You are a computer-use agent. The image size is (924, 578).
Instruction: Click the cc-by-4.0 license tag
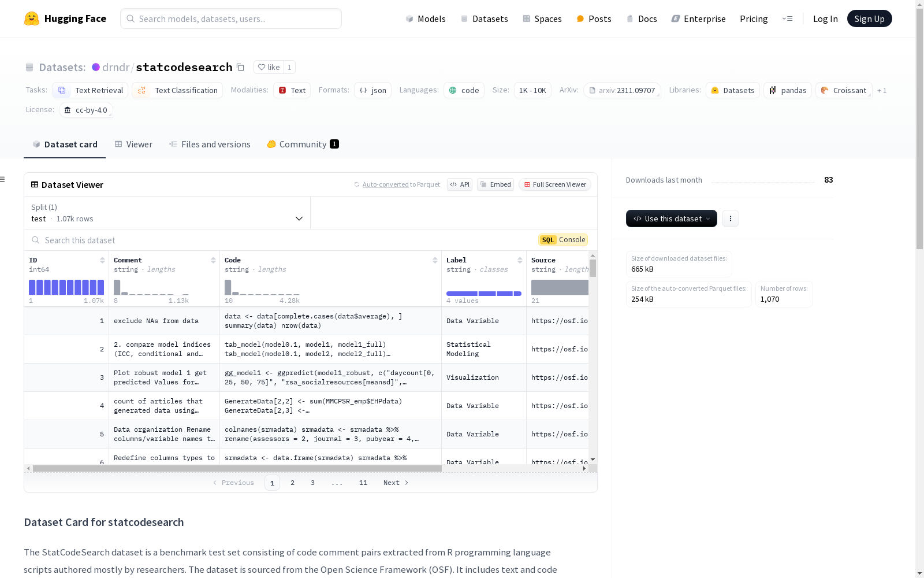[x=86, y=110]
